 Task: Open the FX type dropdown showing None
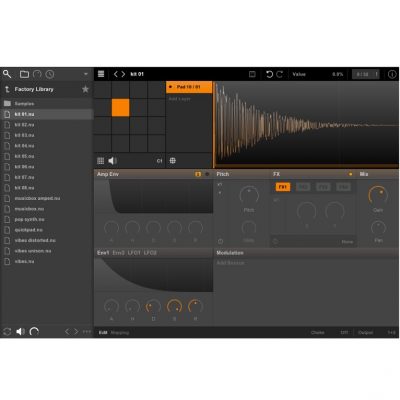347,242
